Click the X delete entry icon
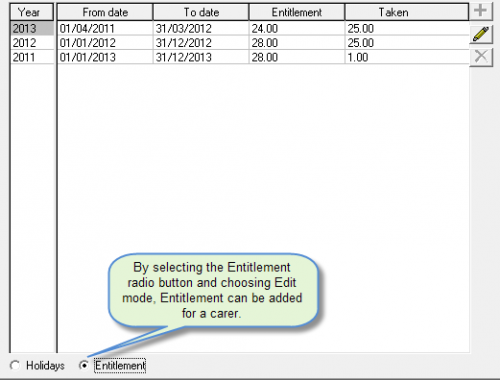 [481, 57]
